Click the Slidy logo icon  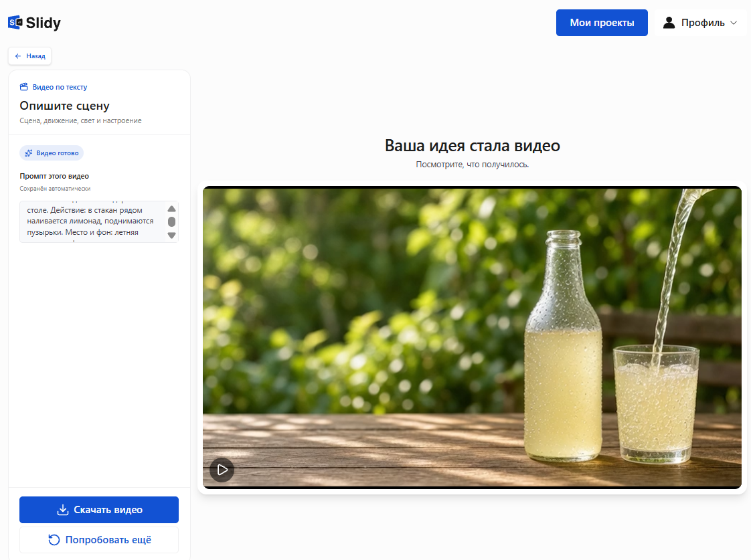click(15, 23)
